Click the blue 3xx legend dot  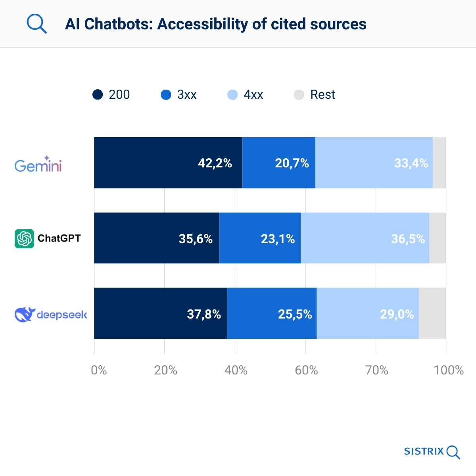166,95
